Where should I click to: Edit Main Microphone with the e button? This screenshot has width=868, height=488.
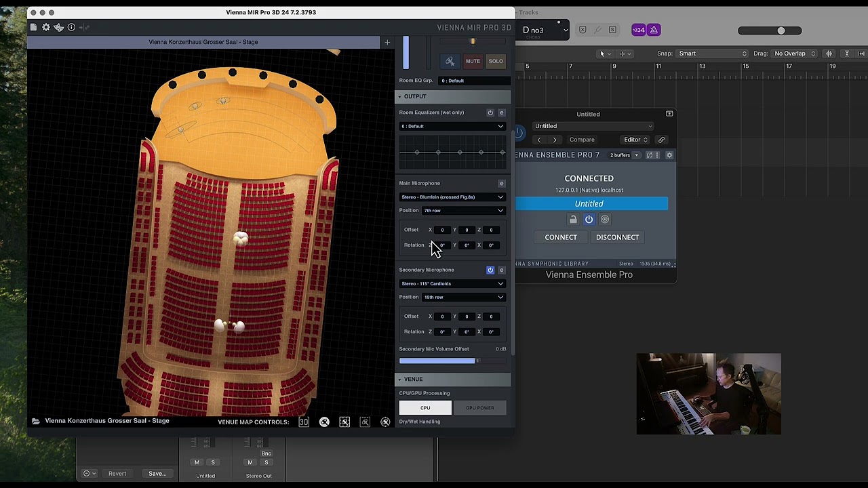[502, 183]
